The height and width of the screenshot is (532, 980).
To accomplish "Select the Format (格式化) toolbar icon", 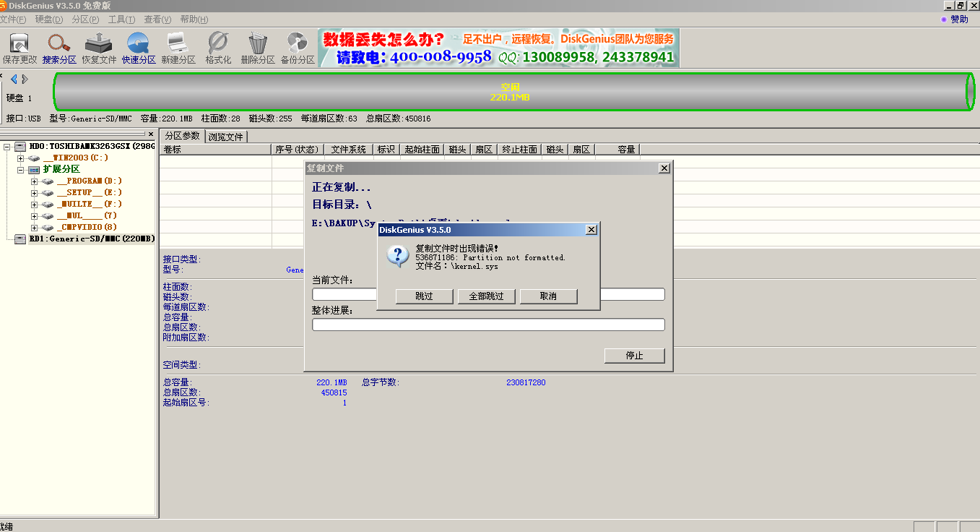I will click(x=218, y=48).
